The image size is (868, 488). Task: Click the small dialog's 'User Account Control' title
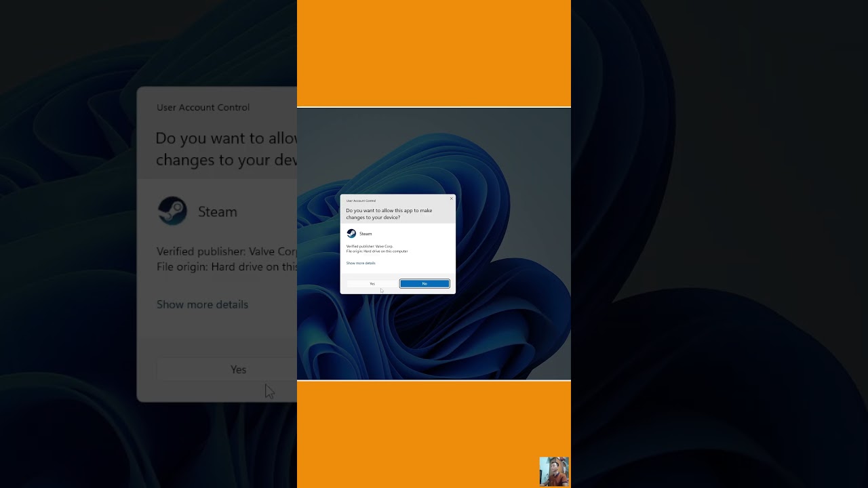tap(361, 201)
